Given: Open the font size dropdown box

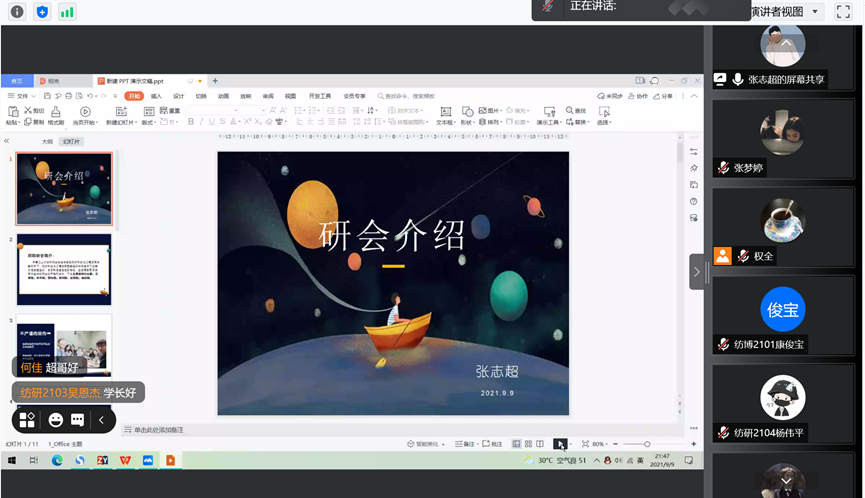Looking at the screenshot, I should [x=253, y=111].
